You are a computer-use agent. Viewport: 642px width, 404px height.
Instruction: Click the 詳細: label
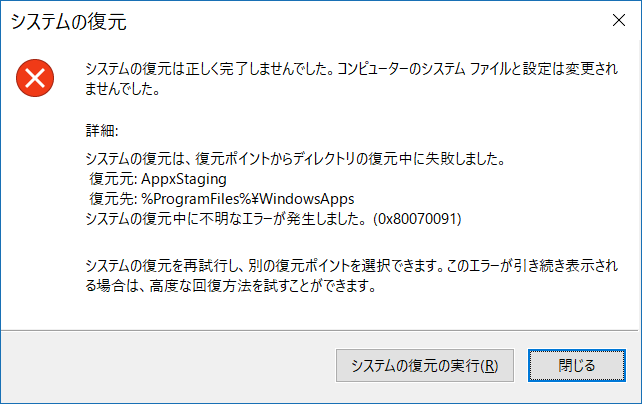(x=103, y=131)
